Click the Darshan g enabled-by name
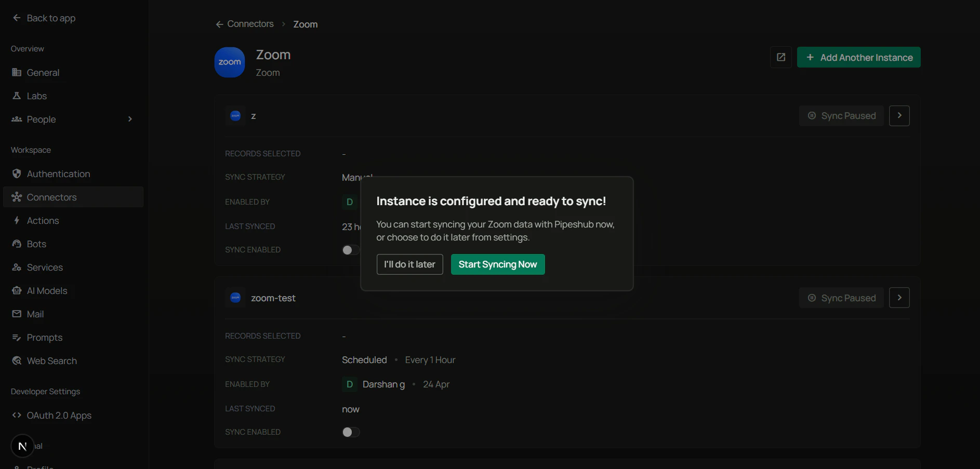This screenshot has width=980, height=469. pyautogui.click(x=383, y=384)
